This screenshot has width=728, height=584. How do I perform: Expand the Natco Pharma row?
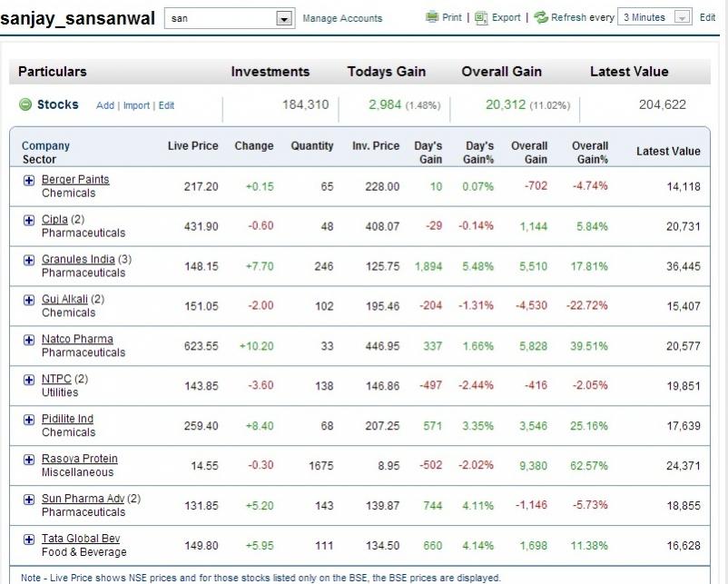(29, 340)
